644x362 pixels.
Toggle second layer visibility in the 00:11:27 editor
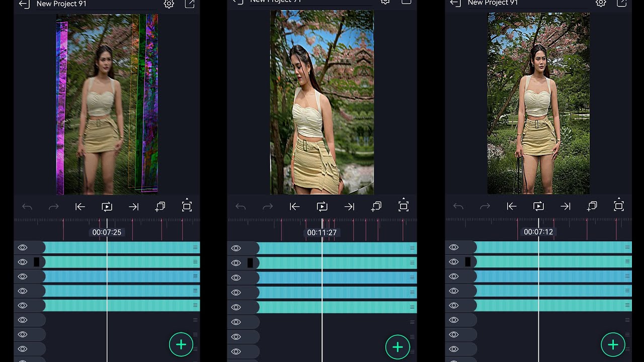coord(236,263)
